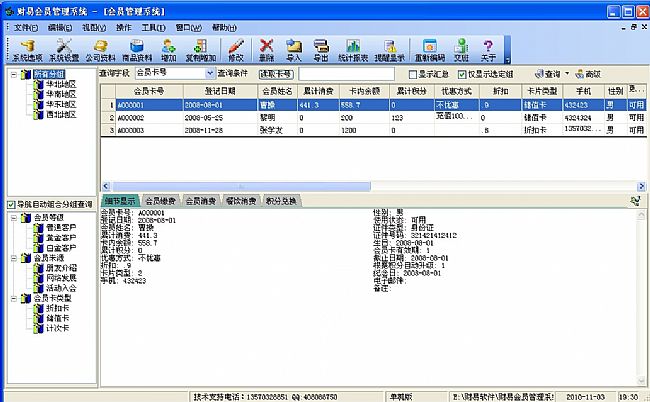Click the 复制增加 (copy add) icon

coord(201,51)
